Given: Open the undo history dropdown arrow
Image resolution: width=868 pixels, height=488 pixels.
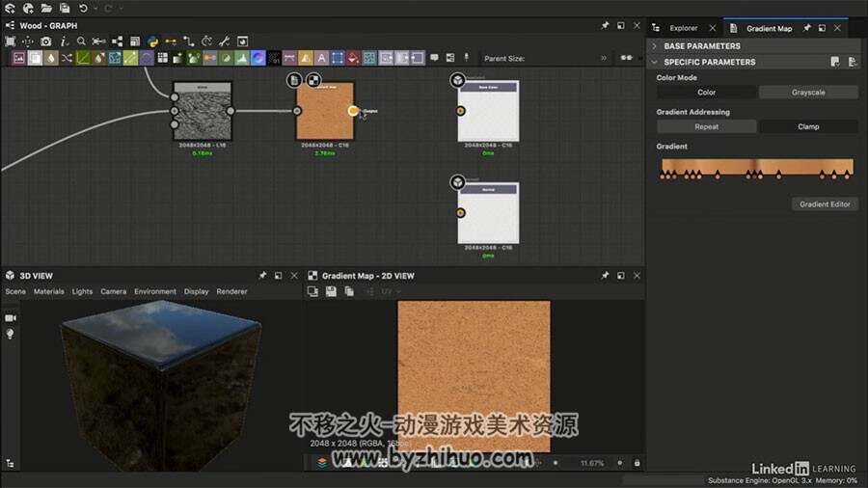Looking at the screenshot, I should click(x=95, y=9).
